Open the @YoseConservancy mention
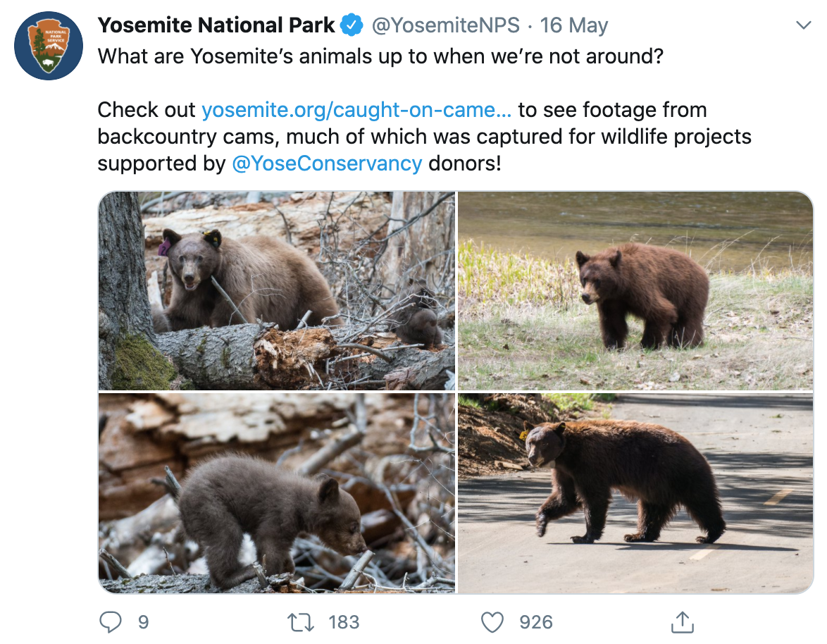The image size is (827, 644). [x=327, y=163]
